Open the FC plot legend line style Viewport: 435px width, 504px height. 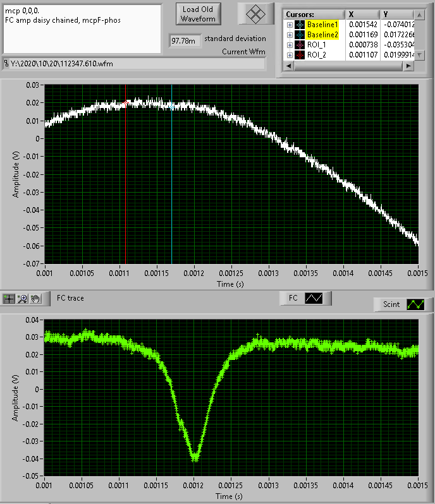pyautogui.click(x=314, y=297)
